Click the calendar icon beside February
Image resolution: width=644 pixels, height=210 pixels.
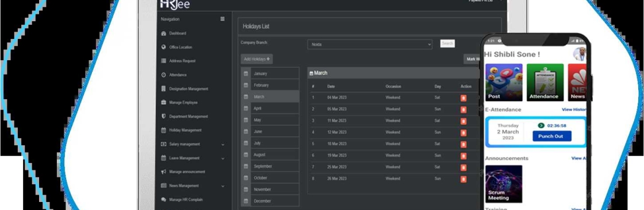[246, 85]
